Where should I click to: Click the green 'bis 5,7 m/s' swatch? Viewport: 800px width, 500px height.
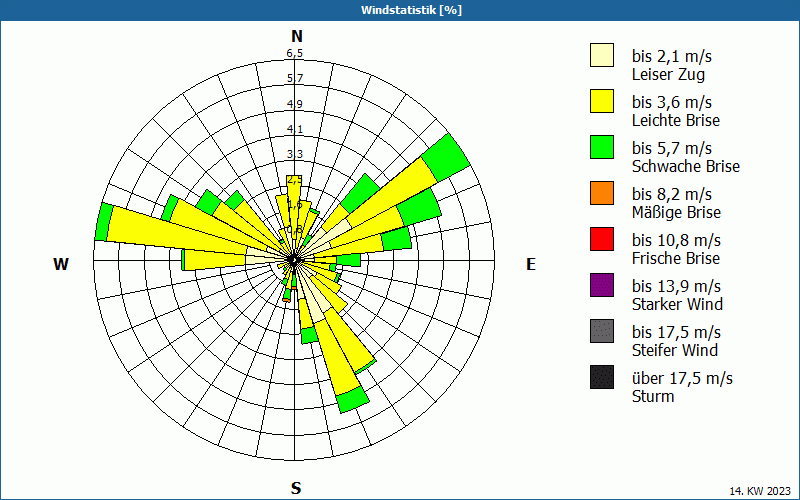pyautogui.click(x=602, y=147)
